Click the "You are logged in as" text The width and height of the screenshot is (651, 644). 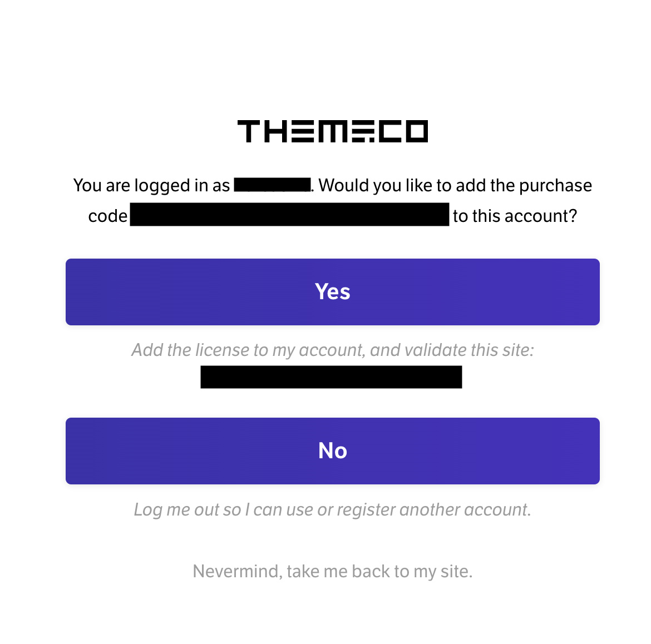pyautogui.click(x=151, y=186)
